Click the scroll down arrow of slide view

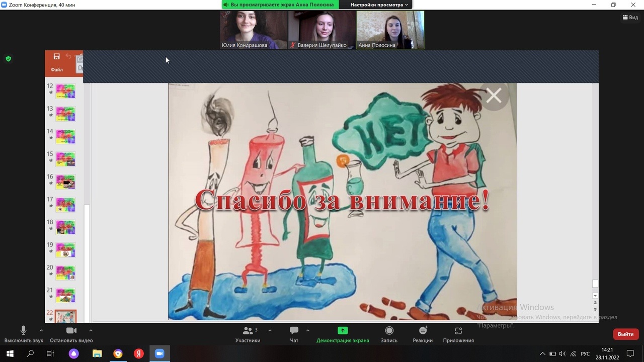[595, 296]
